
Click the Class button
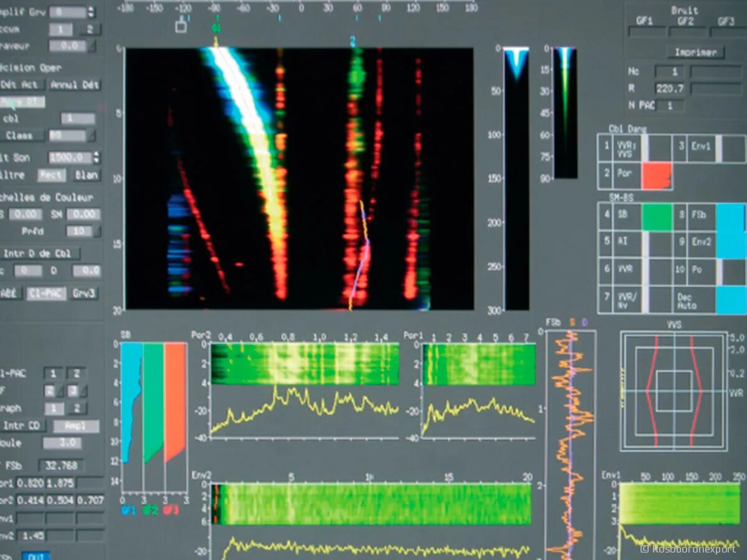pos(21,135)
